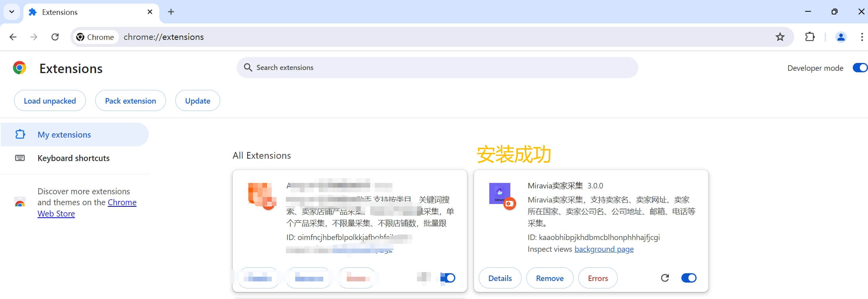Screen dimensions: 868x299
Task: View Errors for Miravia extension
Action: (598, 278)
